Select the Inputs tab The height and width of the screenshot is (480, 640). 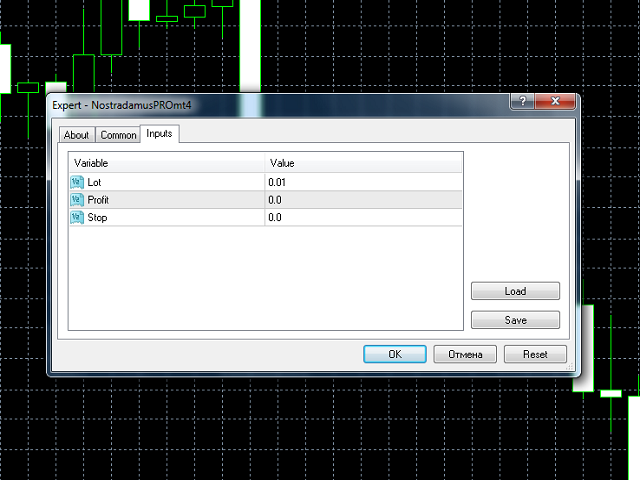(159, 133)
